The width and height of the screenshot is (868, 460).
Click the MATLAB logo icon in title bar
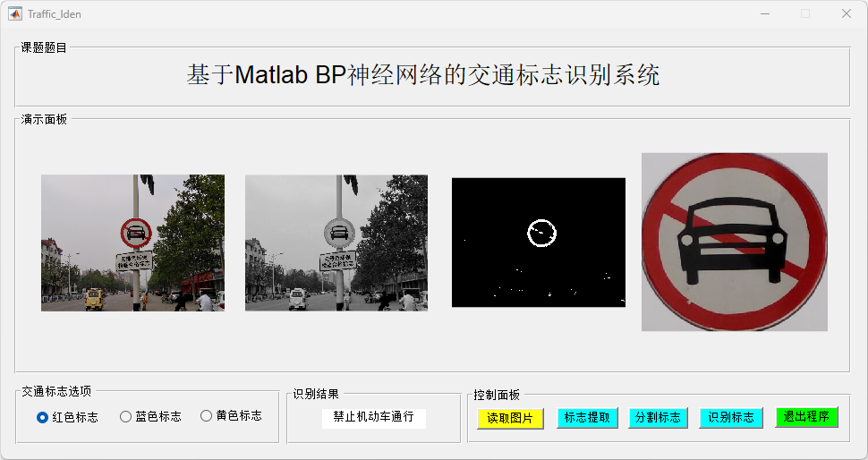click(15, 13)
